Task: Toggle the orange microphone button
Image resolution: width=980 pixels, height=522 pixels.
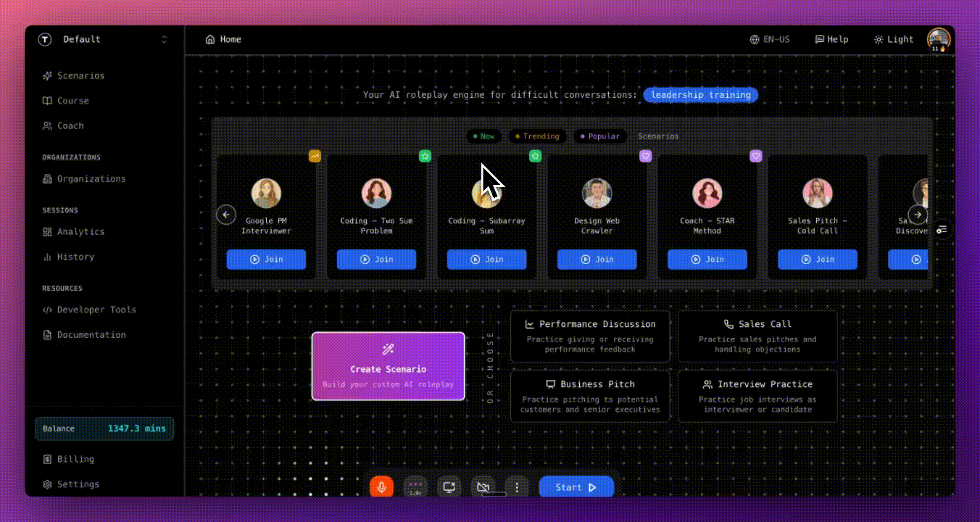Action: pos(381,487)
